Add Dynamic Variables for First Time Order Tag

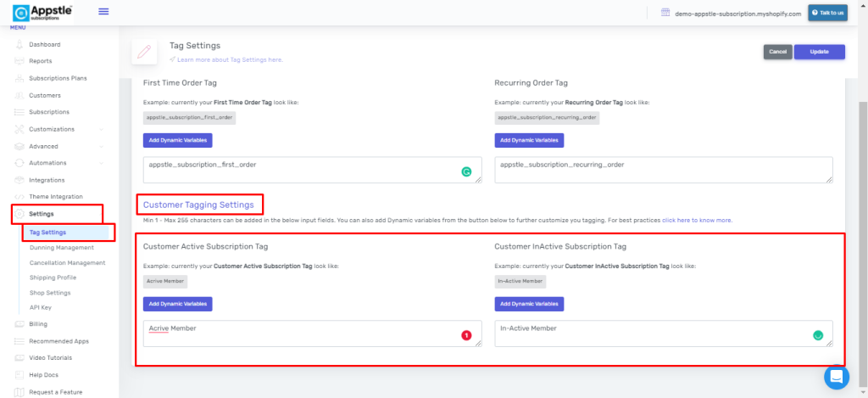point(178,140)
